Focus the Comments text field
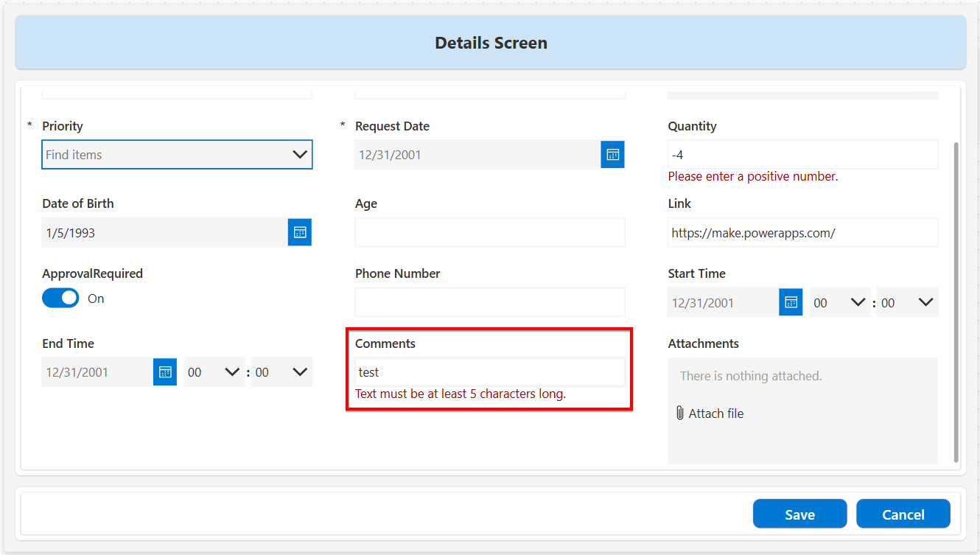The image size is (980, 555). 489,372
